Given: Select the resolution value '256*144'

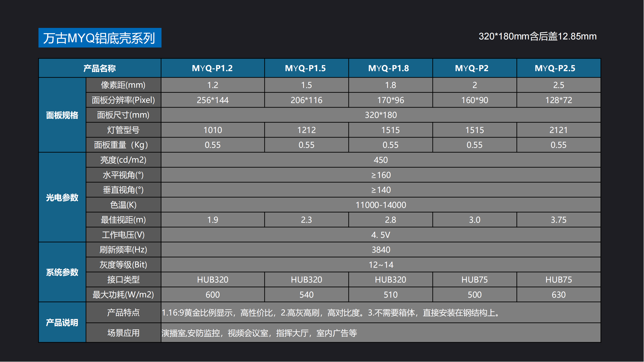Looking at the screenshot, I should [213, 100].
